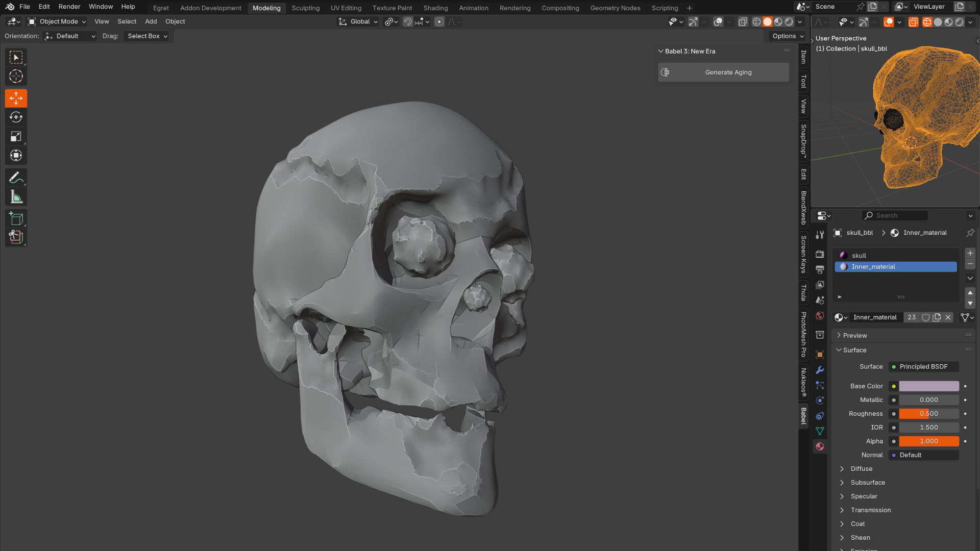Image resolution: width=980 pixels, height=551 pixels.
Task: Toggle fake user shield for Inner_material
Action: coord(925,317)
